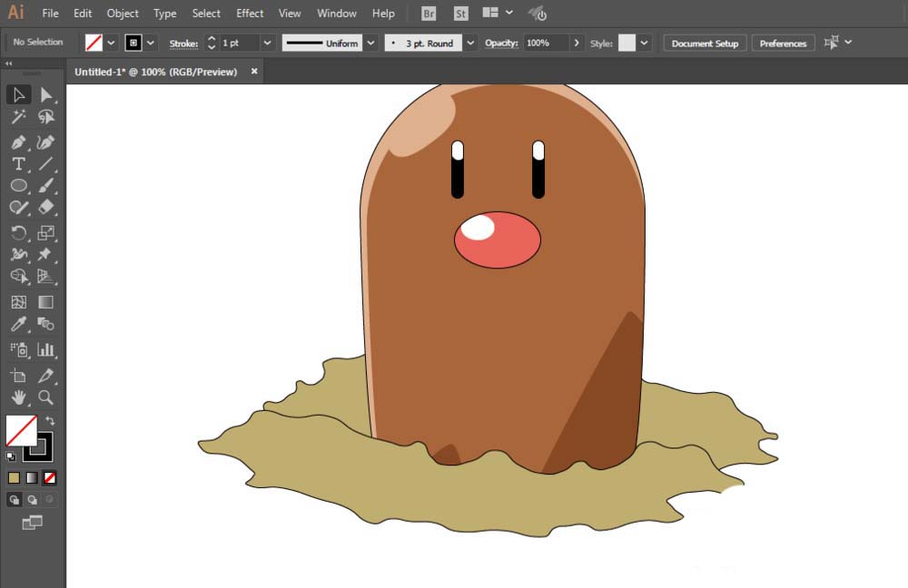908x588 pixels.
Task: Click the Style swatch in control bar
Action: (627, 43)
